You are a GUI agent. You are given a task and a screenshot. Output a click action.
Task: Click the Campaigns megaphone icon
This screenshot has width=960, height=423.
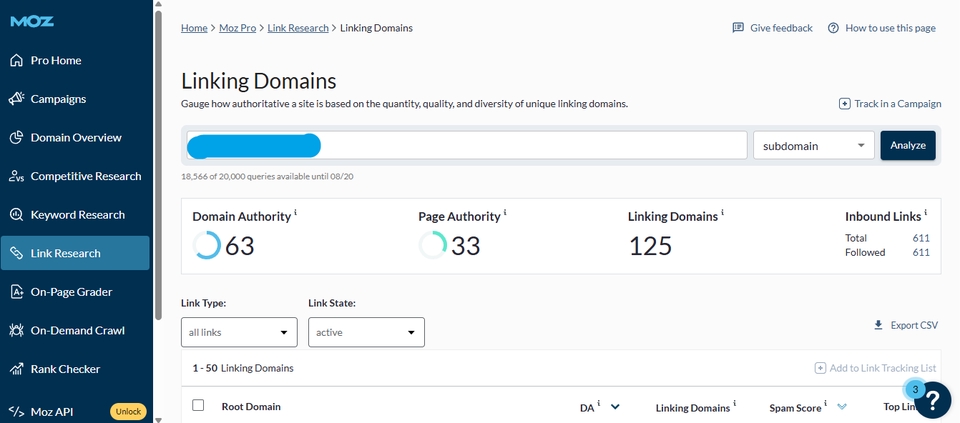[x=17, y=99]
